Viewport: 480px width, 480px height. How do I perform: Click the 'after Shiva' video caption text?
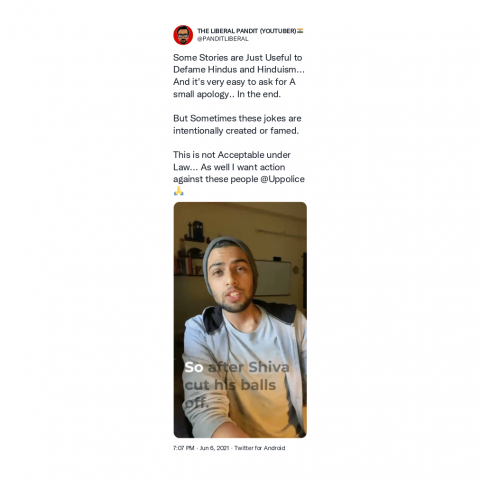248,367
